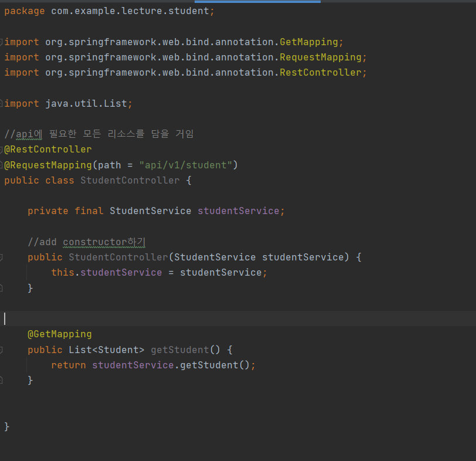The height and width of the screenshot is (461, 476).
Task: Click RequestMapping in the import statement
Action: (x=321, y=57)
